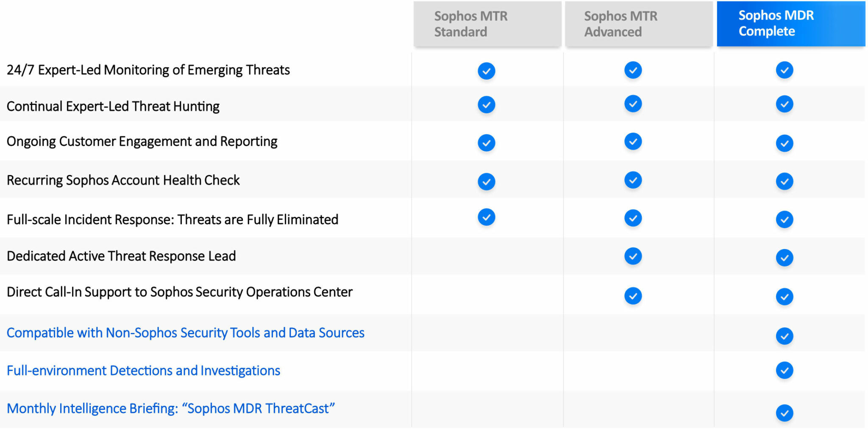This screenshot has height=430, width=868.
Task: Expand the Sophos MTR Standard column header
Action: pos(487,23)
